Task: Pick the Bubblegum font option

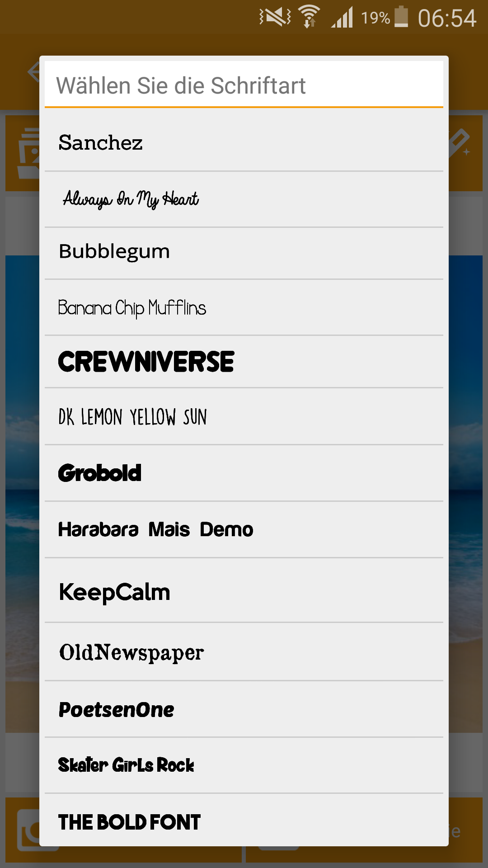Action: pyautogui.click(x=244, y=253)
